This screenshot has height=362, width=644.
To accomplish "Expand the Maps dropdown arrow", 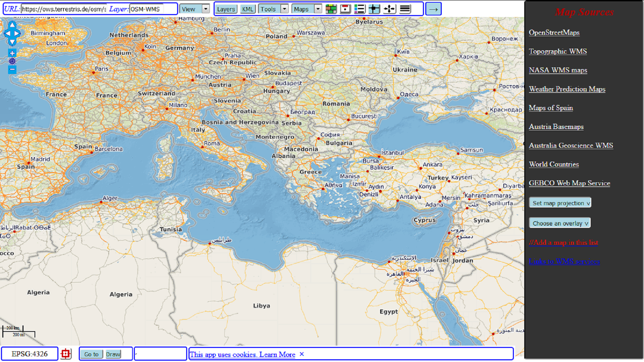I will [x=318, y=9].
